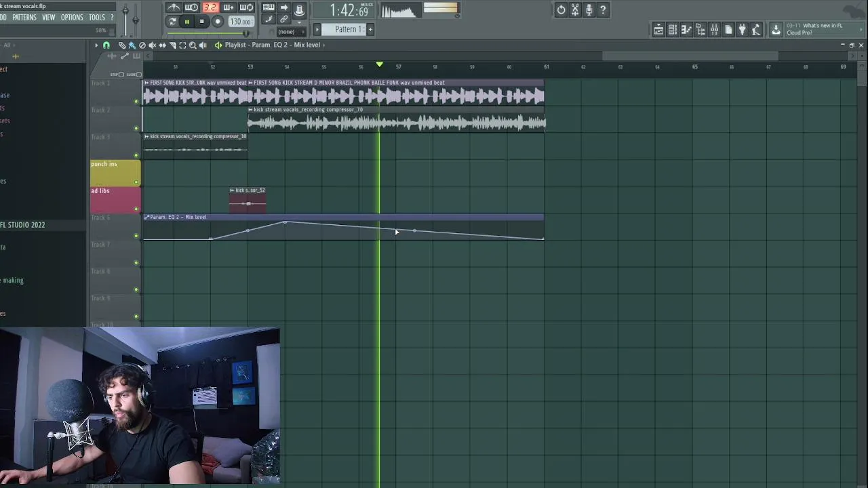Click the link chain icon in toolbar
Viewport: 868px width, 488px height.
[x=284, y=20]
